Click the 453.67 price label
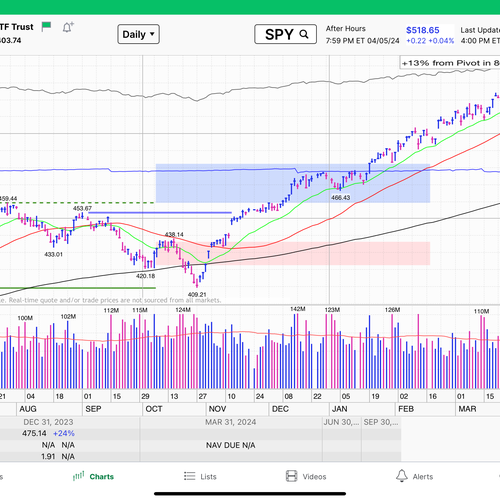Viewport: 500px width, 500px height. click(82, 208)
